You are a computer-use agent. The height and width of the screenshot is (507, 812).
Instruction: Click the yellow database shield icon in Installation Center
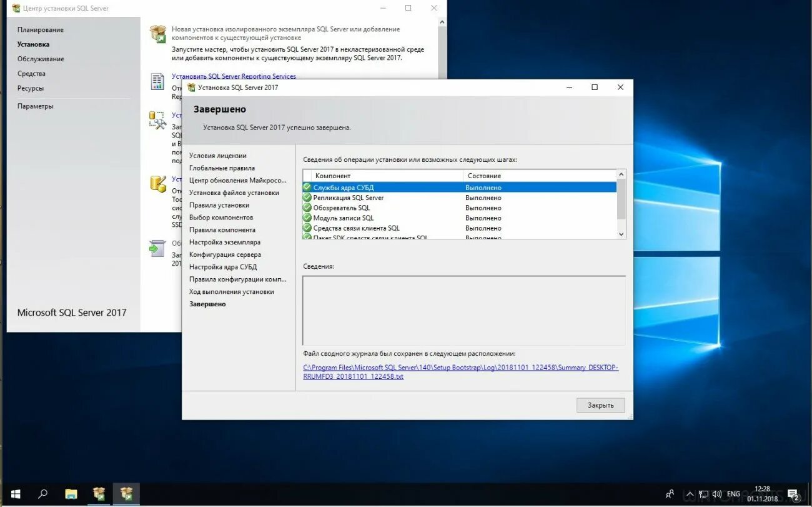pos(158,184)
